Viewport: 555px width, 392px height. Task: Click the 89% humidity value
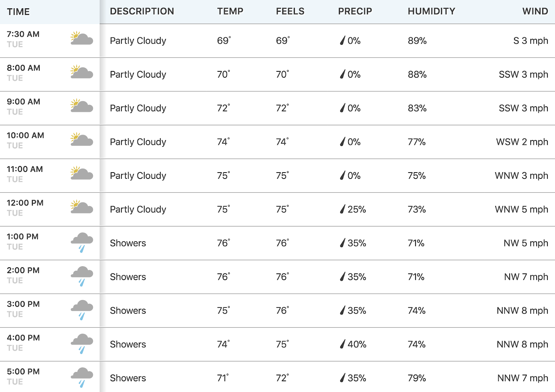pyautogui.click(x=417, y=41)
